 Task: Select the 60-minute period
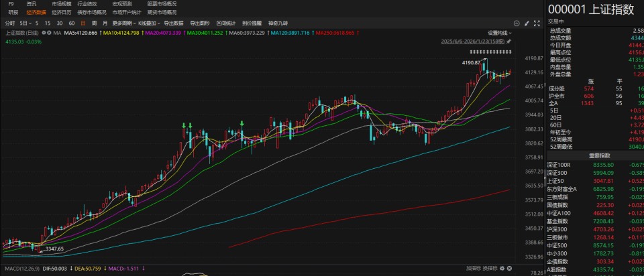[x=72, y=23]
